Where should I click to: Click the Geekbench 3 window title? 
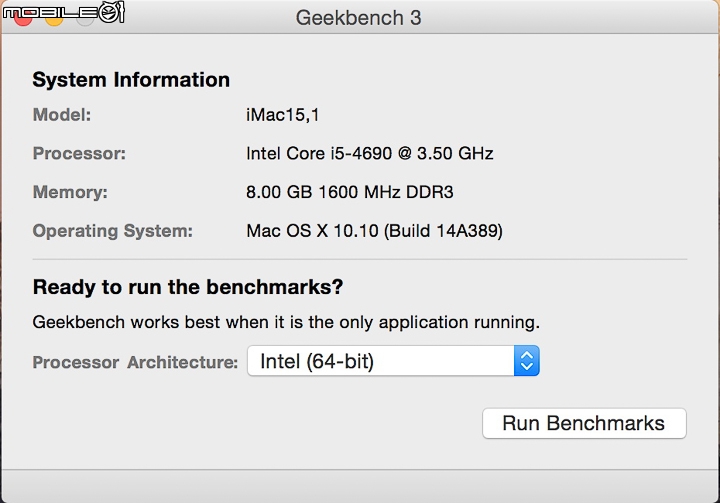358,18
